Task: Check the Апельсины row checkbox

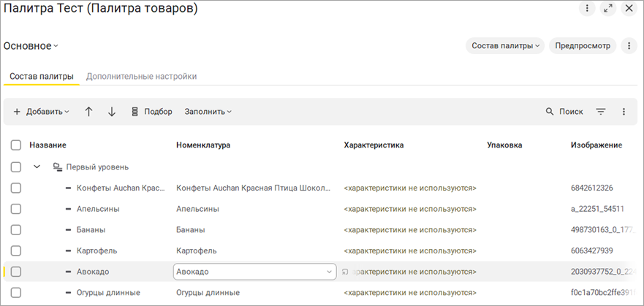Action: 16,209
